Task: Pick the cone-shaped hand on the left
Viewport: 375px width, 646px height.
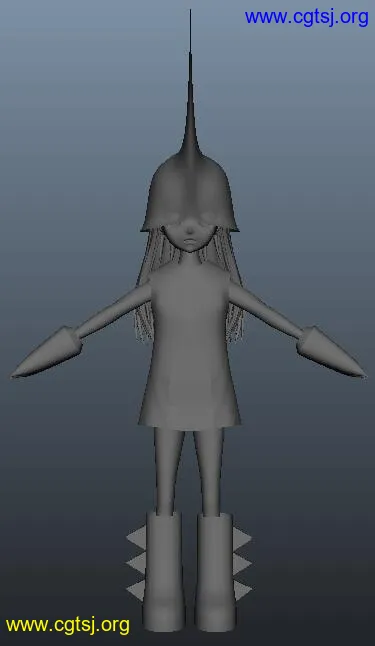Action: [x=46, y=353]
